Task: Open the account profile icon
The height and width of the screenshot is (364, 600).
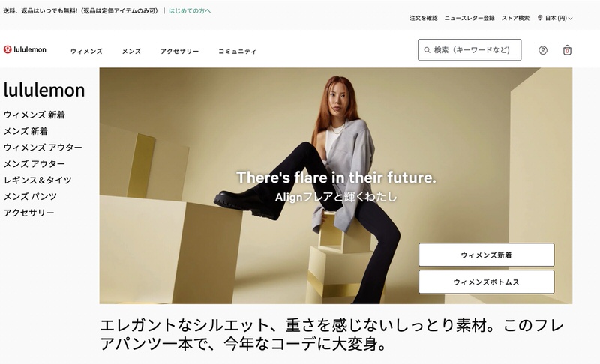Action: click(x=542, y=50)
